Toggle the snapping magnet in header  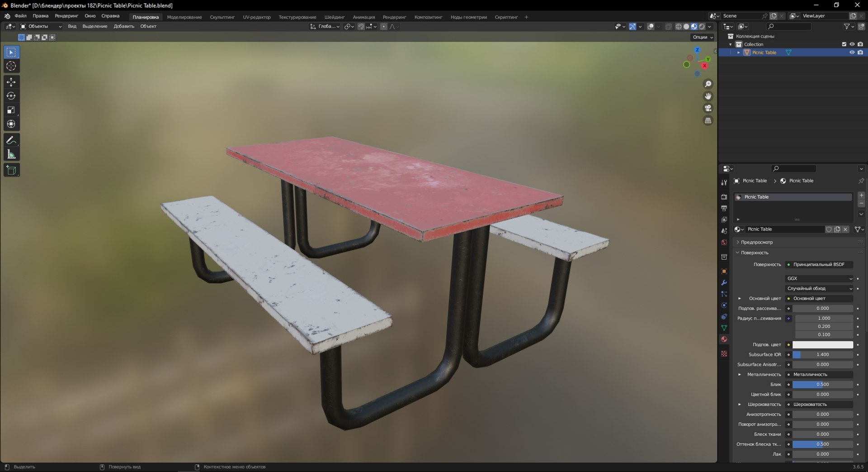tap(361, 27)
